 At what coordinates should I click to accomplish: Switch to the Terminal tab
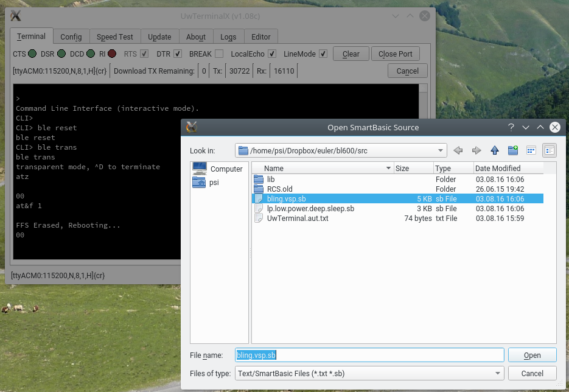pyautogui.click(x=31, y=37)
